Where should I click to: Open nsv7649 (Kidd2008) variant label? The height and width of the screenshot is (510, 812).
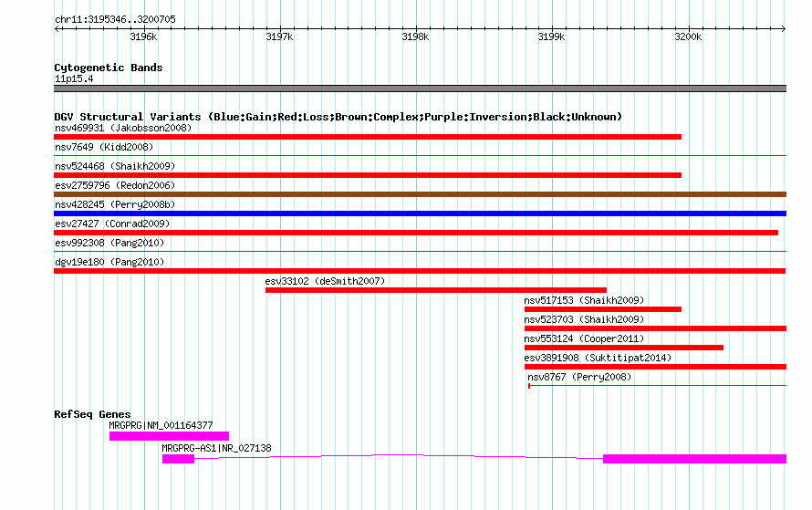[104, 147]
